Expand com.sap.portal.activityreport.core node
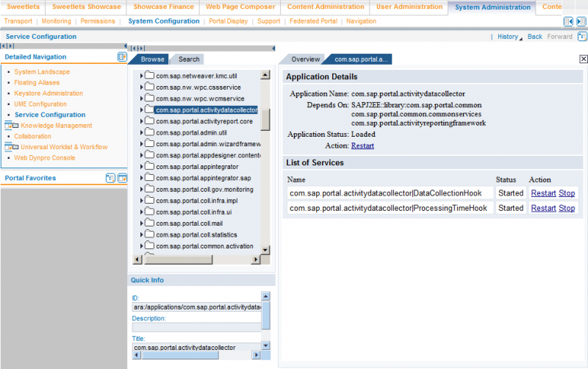This screenshot has width=588, height=369. (x=141, y=121)
